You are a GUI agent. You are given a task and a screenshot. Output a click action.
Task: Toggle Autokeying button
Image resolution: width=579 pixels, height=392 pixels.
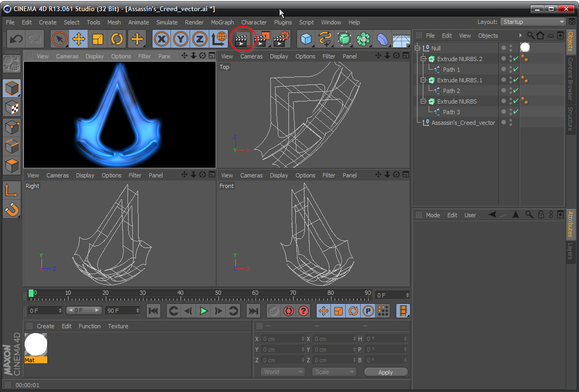click(288, 311)
